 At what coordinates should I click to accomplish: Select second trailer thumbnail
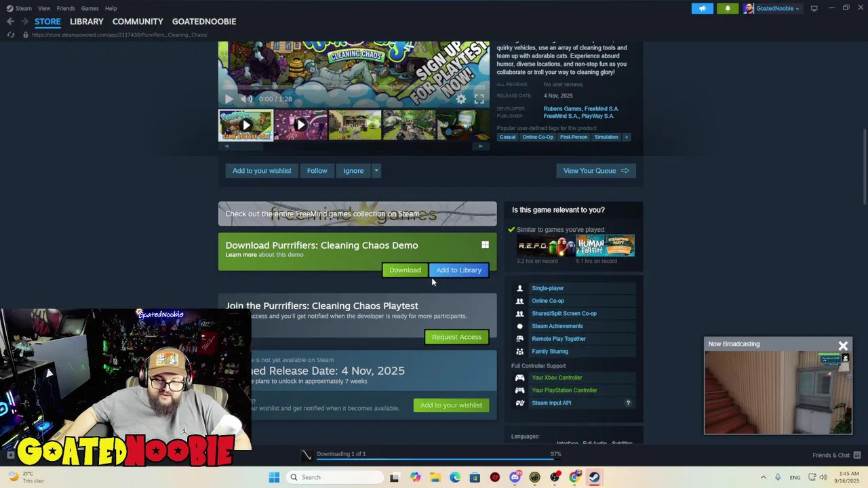coord(300,125)
